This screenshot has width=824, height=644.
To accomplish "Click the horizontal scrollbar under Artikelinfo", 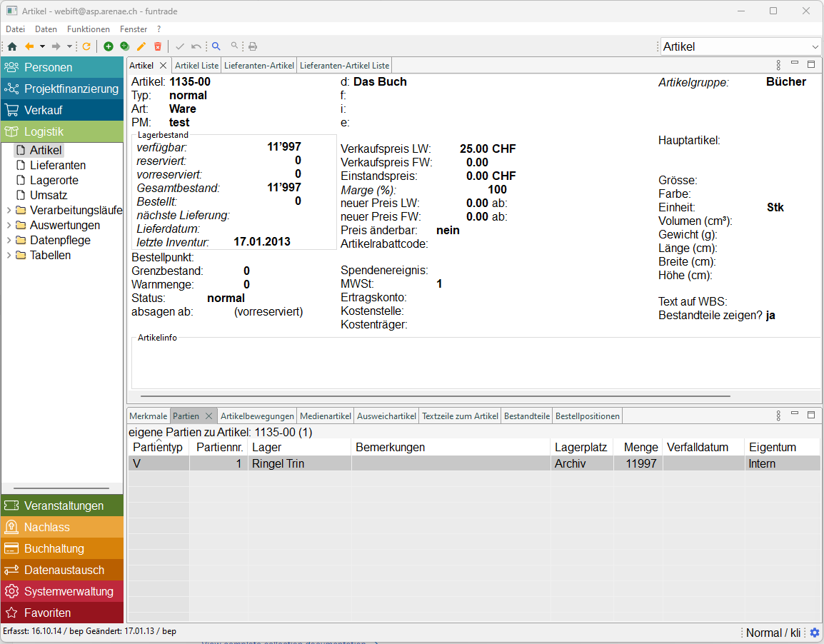I will click(436, 396).
